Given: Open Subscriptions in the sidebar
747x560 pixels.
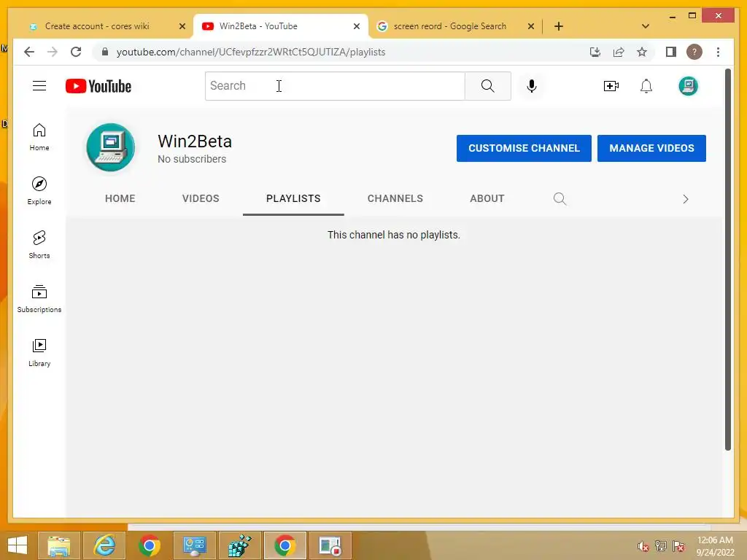Looking at the screenshot, I should click(x=39, y=298).
